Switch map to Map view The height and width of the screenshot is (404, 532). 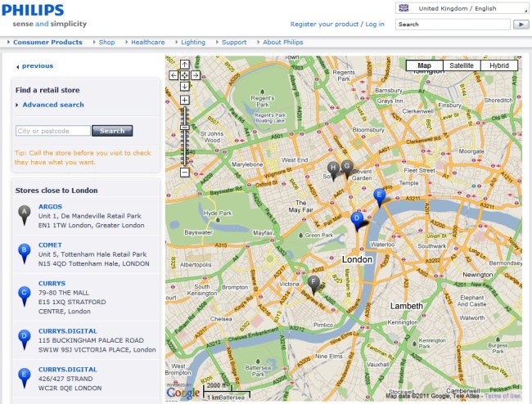pos(425,65)
